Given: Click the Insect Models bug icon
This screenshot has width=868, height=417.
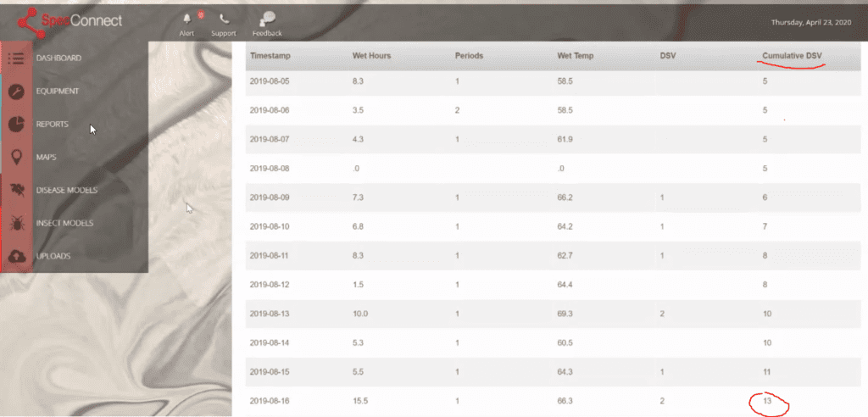Looking at the screenshot, I should pyautogui.click(x=17, y=224).
